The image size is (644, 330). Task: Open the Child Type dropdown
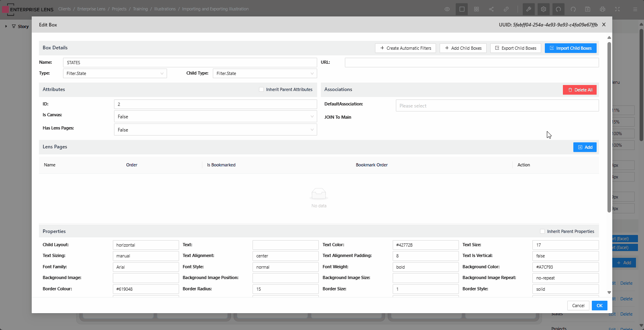click(265, 73)
